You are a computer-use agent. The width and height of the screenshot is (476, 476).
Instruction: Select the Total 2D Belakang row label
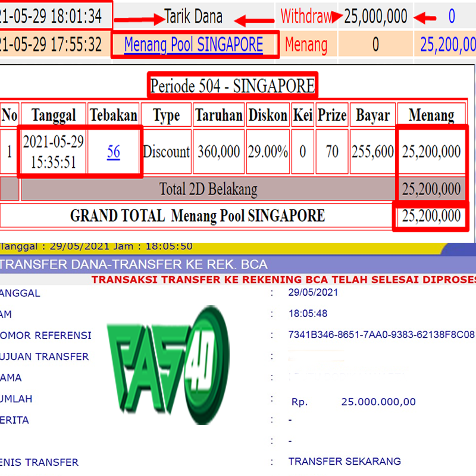[208, 189]
